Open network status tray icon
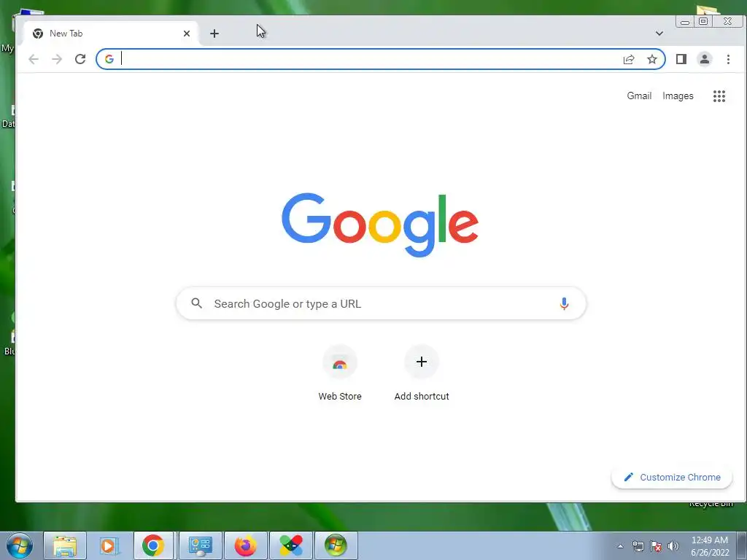Image resolution: width=747 pixels, height=560 pixels. click(x=638, y=546)
